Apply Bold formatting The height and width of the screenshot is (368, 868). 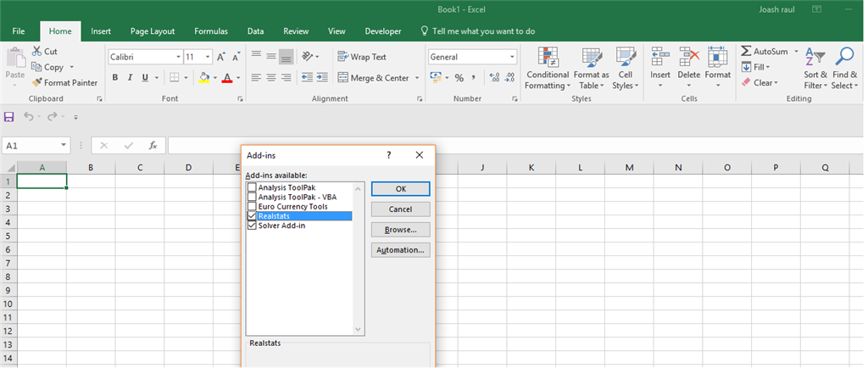114,78
